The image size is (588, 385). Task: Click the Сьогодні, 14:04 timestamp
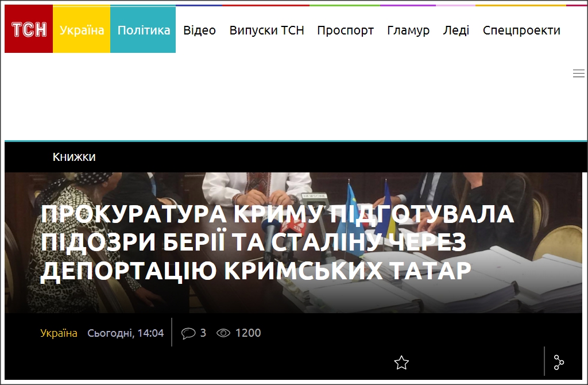point(126,333)
